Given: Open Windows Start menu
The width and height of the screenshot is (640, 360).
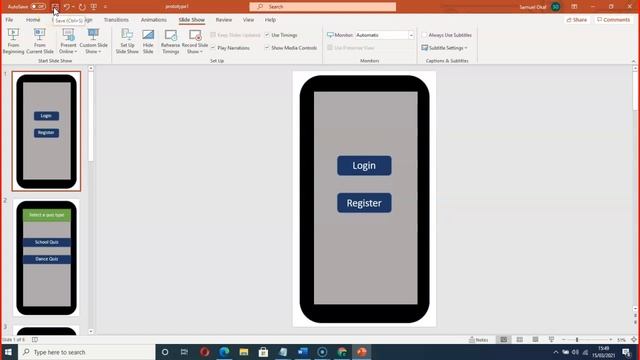Looking at the screenshot, I should (x=8, y=352).
